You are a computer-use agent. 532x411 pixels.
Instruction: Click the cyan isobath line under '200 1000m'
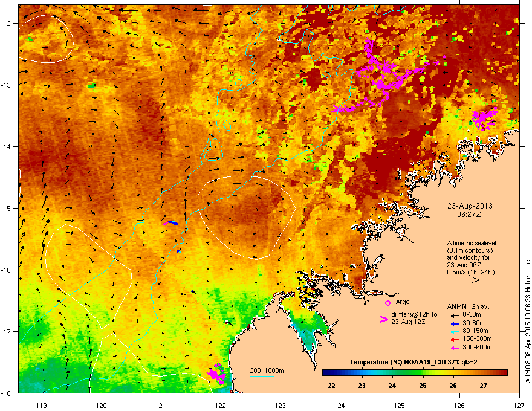tap(262, 377)
